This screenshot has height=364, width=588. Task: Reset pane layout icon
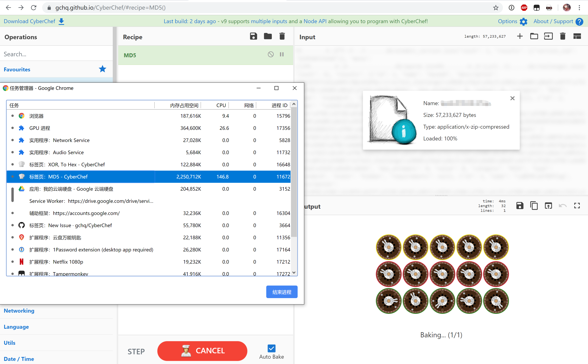coord(577,36)
